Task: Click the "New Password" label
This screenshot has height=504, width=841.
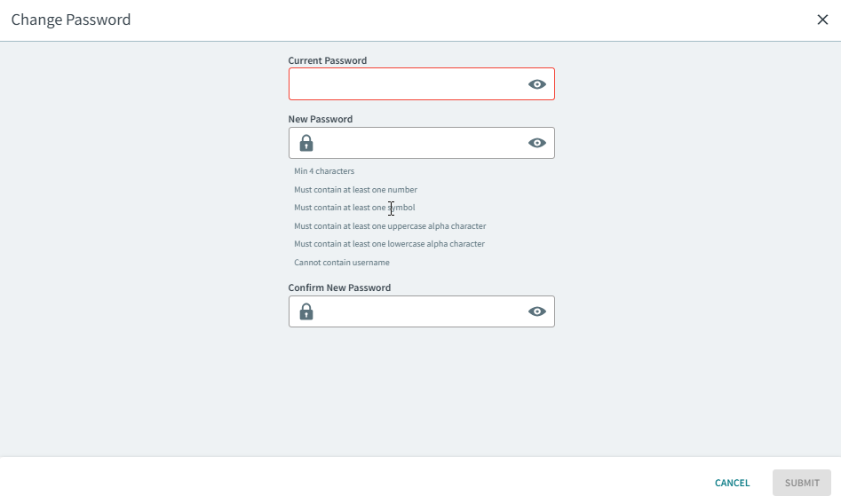Action: (x=321, y=120)
